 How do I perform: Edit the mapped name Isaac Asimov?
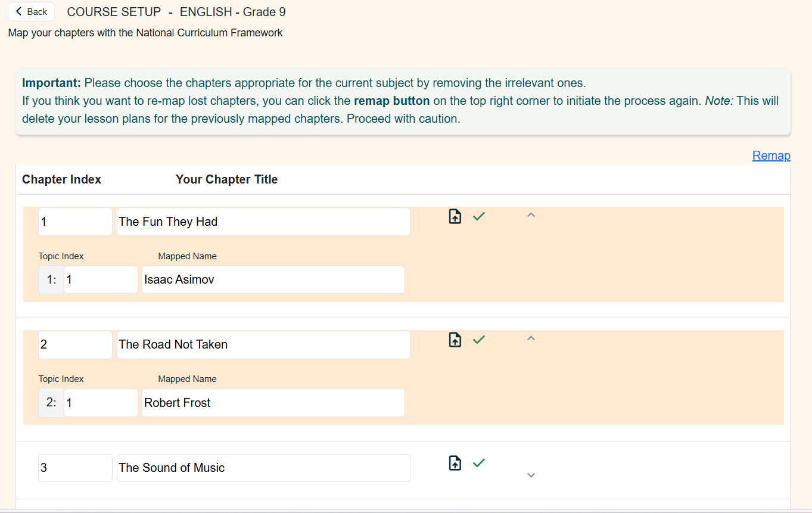(273, 279)
